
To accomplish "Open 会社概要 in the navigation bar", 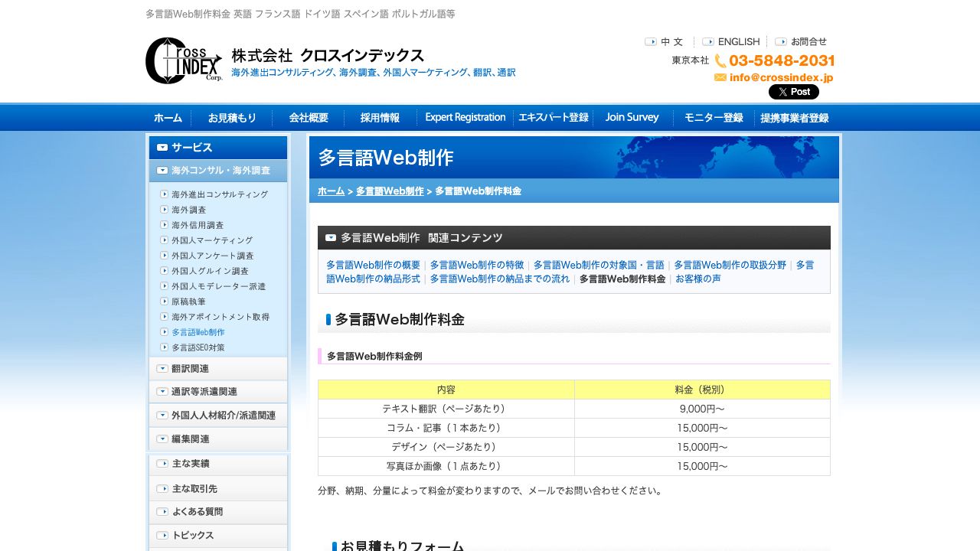I will point(309,118).
